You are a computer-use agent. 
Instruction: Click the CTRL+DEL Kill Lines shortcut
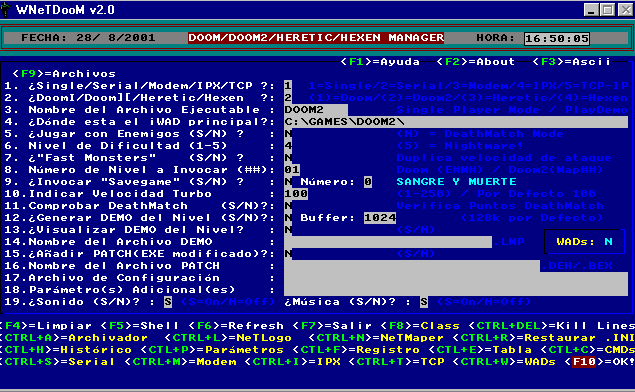(552, 326)
